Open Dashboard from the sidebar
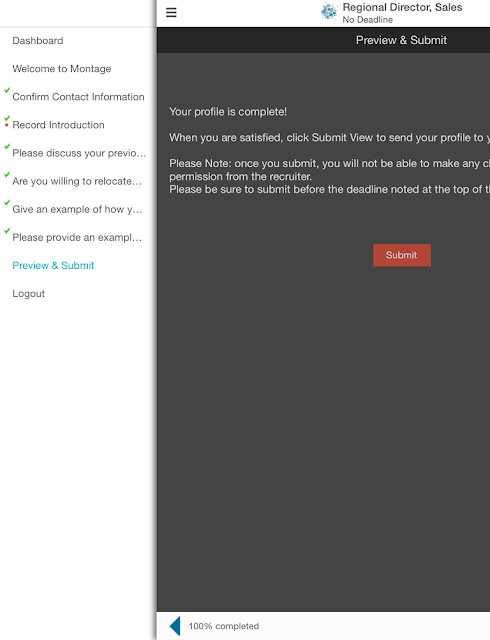The height and width of the screenshot is (640, 490). [x=38, y=41]
